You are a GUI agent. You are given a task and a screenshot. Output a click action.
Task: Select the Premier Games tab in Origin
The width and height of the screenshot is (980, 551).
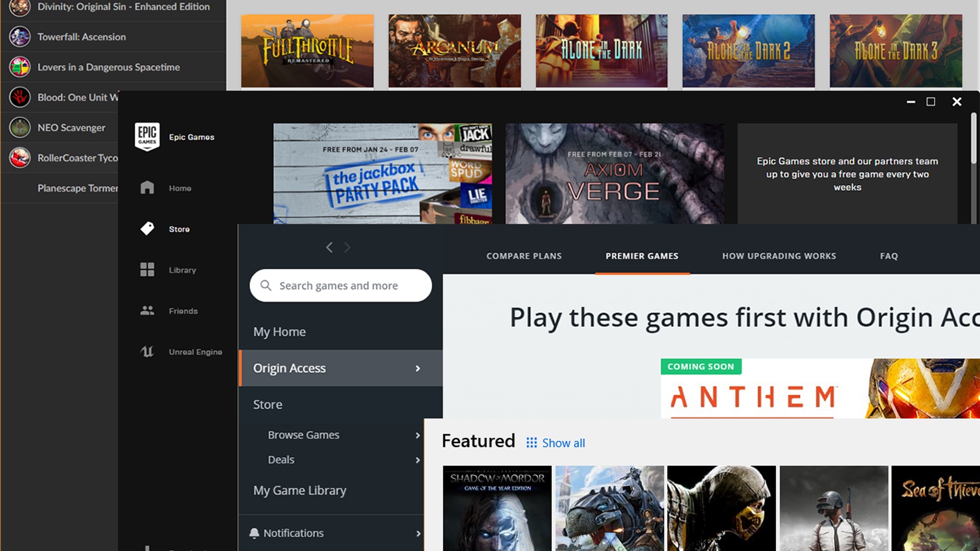pyautogui.click(x=642, y=256)
